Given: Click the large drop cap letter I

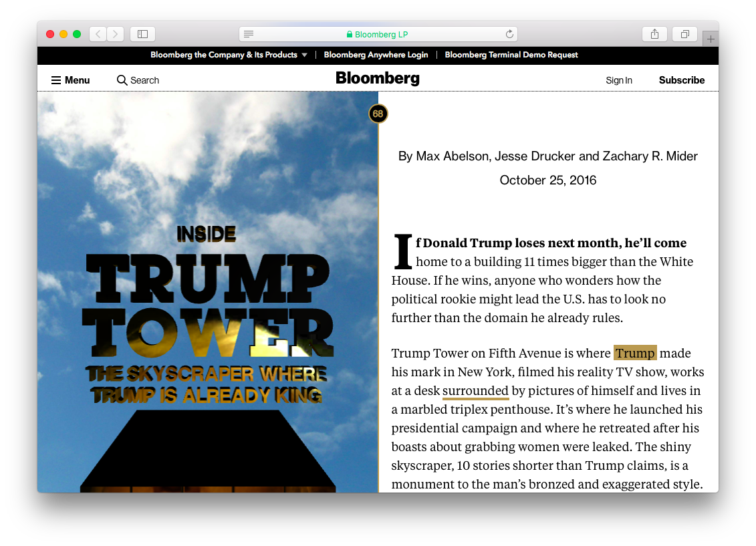Looking at the screenshot, I should click(x=403, y=251).
